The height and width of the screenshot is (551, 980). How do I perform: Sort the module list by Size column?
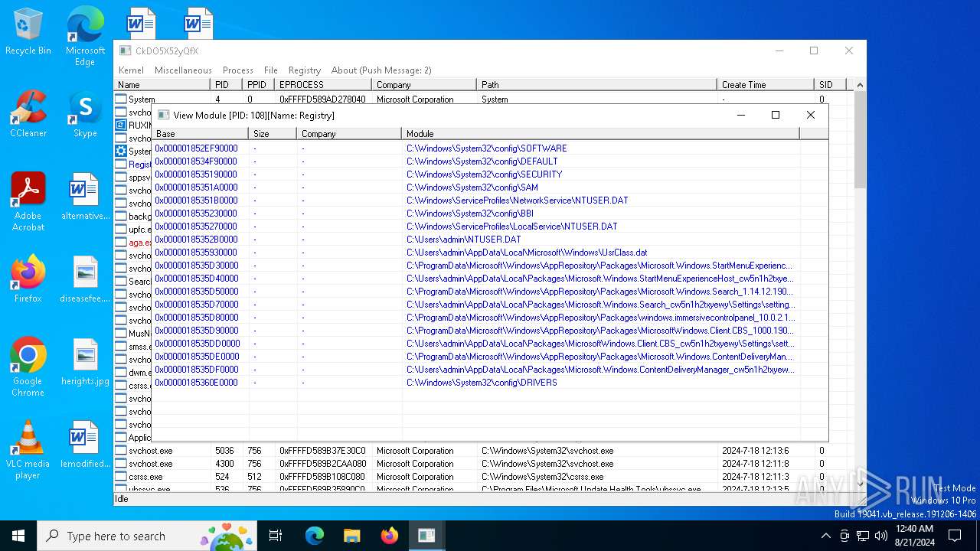(x=273, y=134)
